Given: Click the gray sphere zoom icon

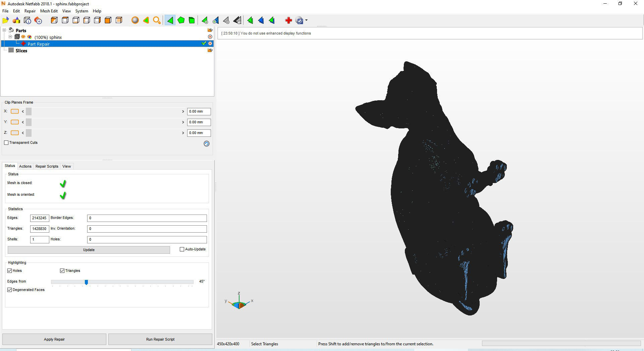Looking at the screenshot, I should click(x=135, y=20).
